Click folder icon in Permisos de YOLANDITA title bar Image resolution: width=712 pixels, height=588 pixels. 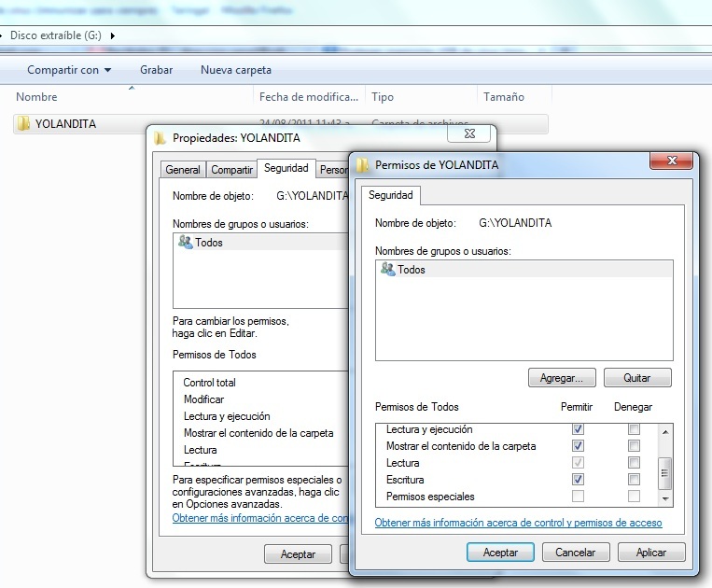(x=363, y=165)
